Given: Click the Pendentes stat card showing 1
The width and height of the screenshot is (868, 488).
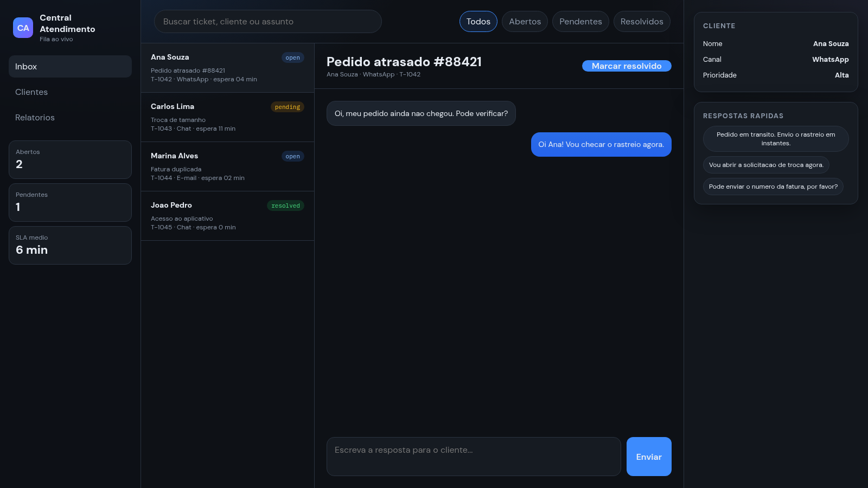Looking at the screenshot, I should 70,202.
